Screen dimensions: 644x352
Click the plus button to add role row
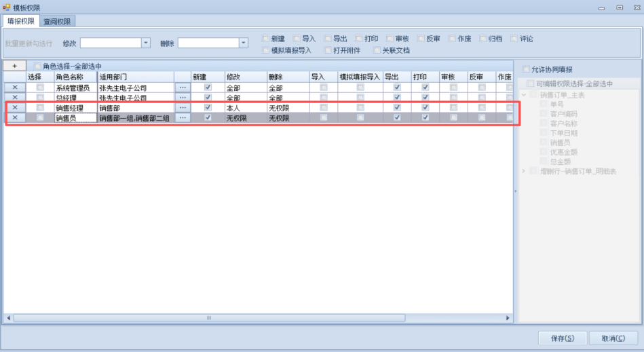14,66
